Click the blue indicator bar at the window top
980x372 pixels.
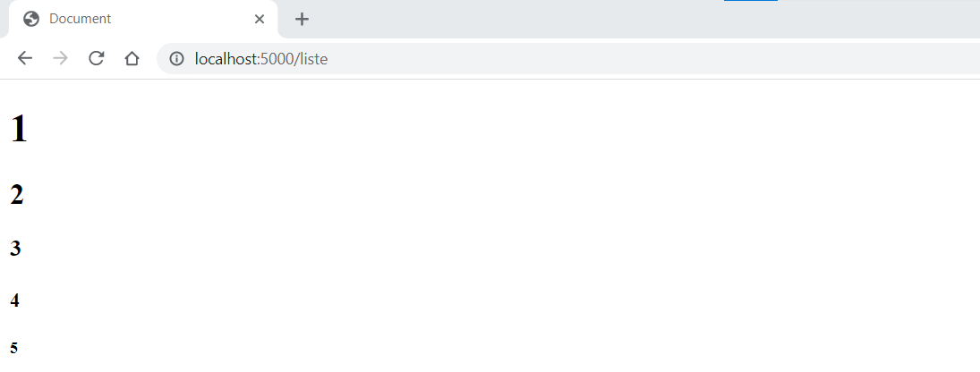pyautogui.click(x=750, y=1)
